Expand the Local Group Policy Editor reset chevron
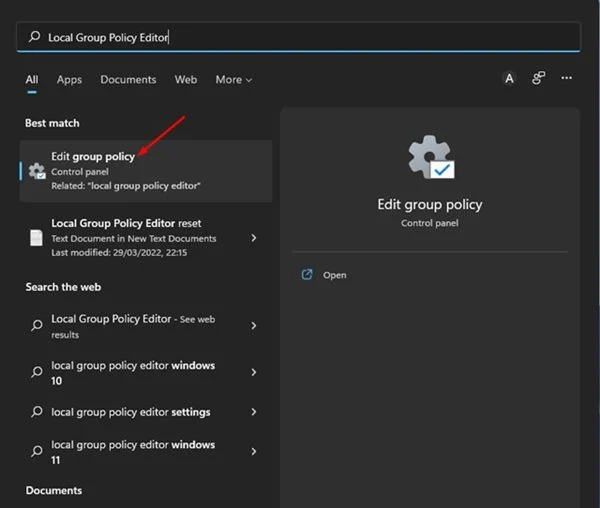 pyautogui.click(x=254, y=238)
